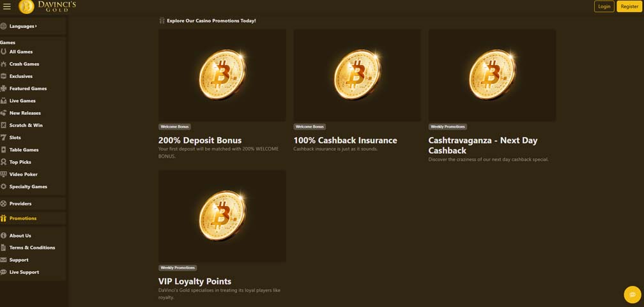The height and width of the screenshot is (307, 644).
Task: Click the Providers label in sidebar
Action: (x=20, y=204)
